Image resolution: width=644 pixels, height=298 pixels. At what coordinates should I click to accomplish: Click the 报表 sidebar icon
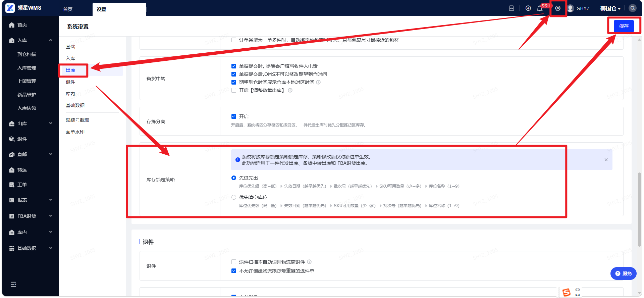pyautogui.click(x=12, y=200)
